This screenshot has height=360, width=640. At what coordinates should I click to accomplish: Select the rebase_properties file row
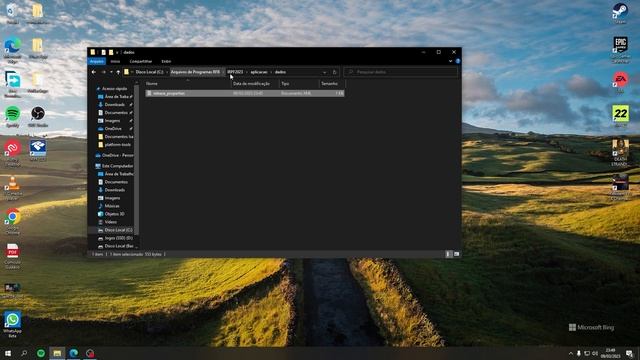[x=244, y=93]
